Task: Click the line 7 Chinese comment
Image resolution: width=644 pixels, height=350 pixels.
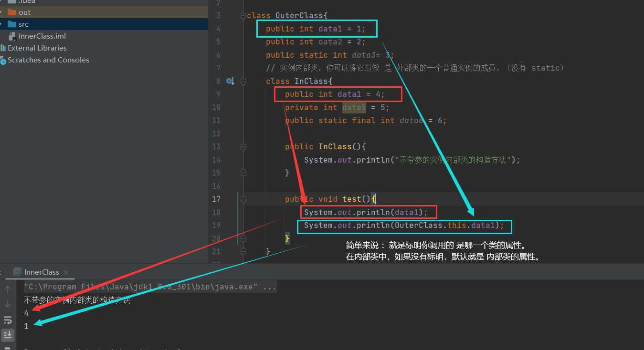Action: click(x=415, y=68)
